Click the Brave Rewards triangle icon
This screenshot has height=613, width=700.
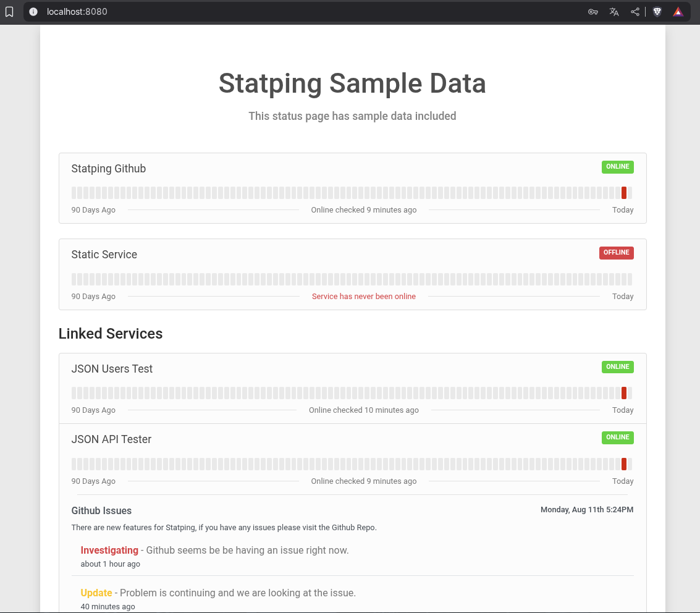coord(678,12)
